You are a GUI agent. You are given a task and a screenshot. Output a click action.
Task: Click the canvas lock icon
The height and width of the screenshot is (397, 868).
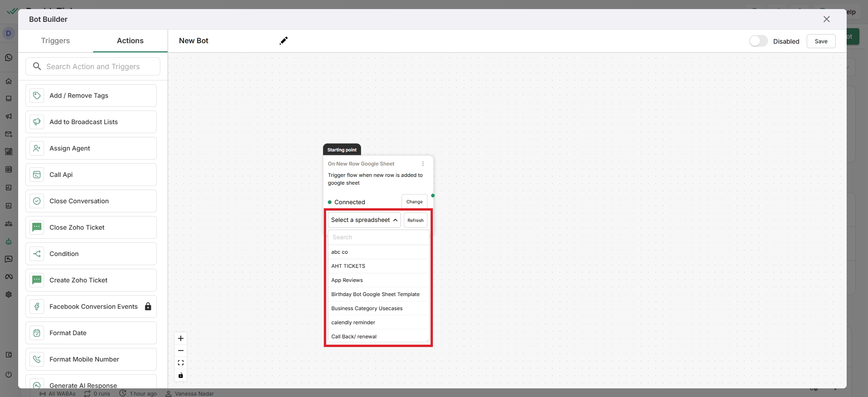click(x=181, y=375)
